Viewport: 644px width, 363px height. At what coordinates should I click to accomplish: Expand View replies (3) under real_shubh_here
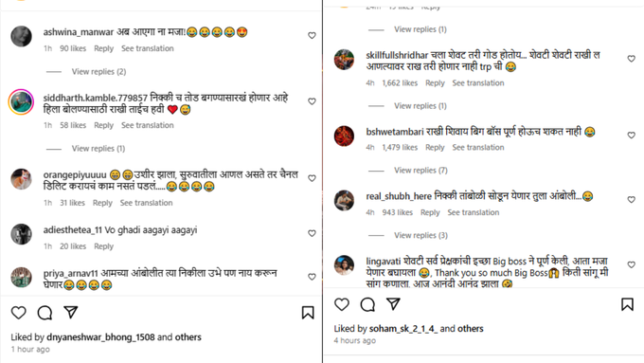421,235
